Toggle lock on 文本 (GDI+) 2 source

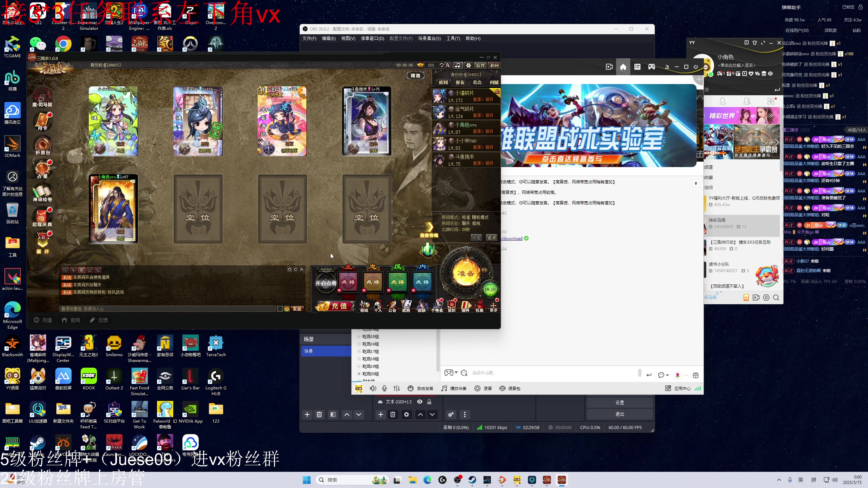(x=429, y=402)
